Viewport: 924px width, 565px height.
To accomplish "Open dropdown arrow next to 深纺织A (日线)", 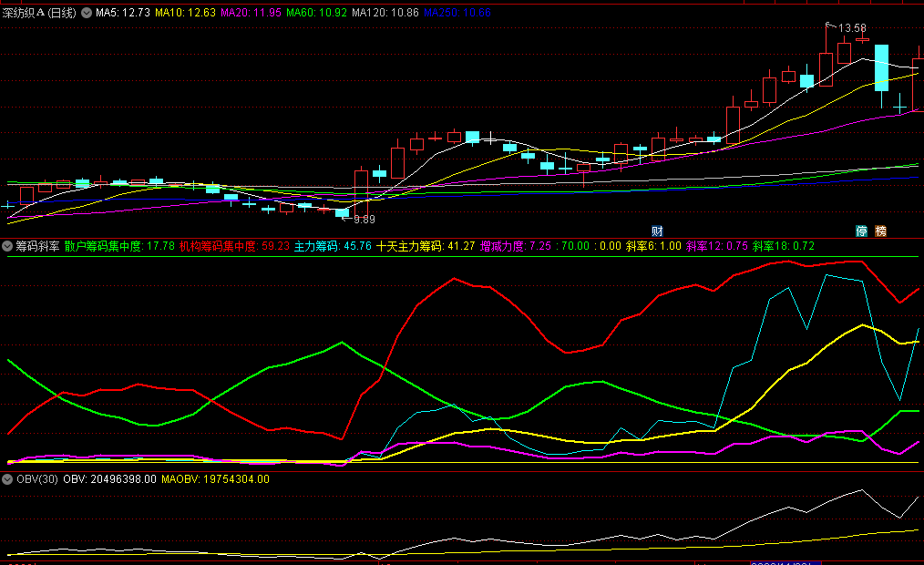I will click(87, 13).
